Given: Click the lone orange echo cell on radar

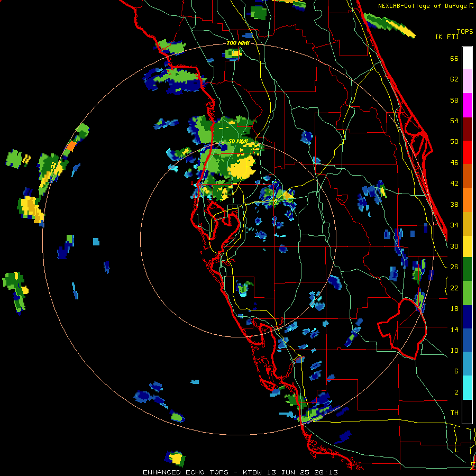Looking at the screenshot, I should click(71, 146).
